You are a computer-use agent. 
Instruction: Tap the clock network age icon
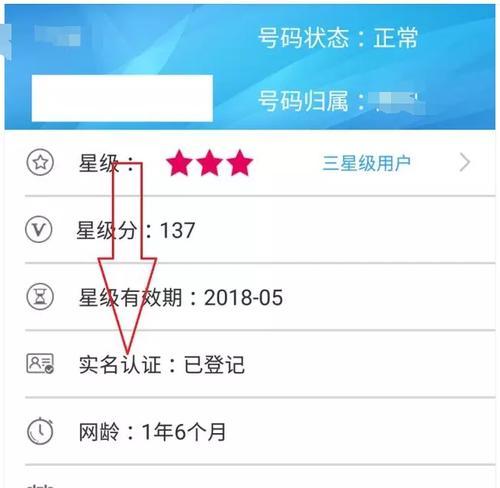(x=40, y=431)
